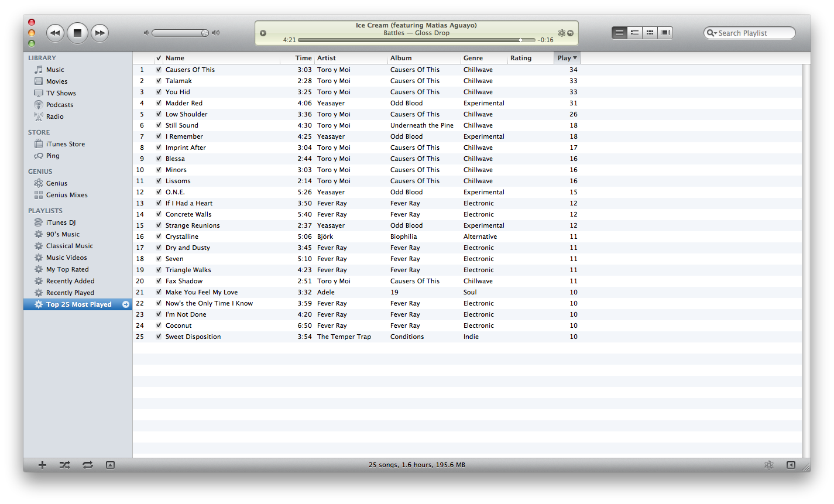
Task: Open iTunes Store
Action: pyautogui.click(x=66, y=144)
